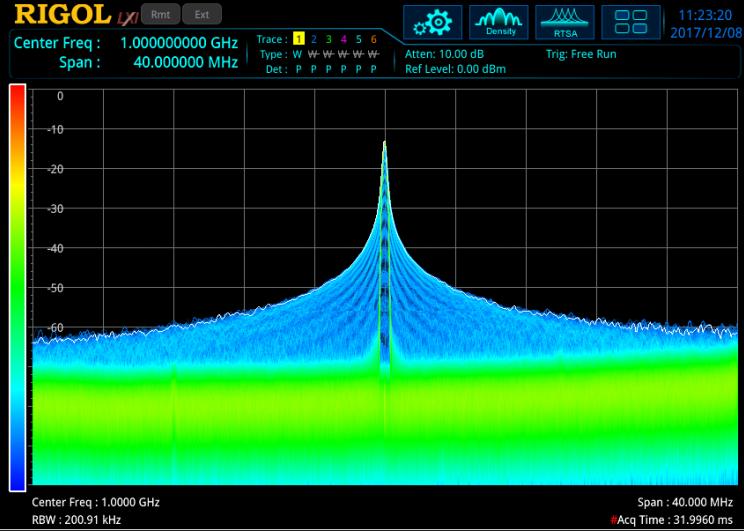Image resolution: width=744 pixels, height=531 pixels.
Task: Select Trace 4 indicator
Action: pyautogui.click(x=344, y=39)
